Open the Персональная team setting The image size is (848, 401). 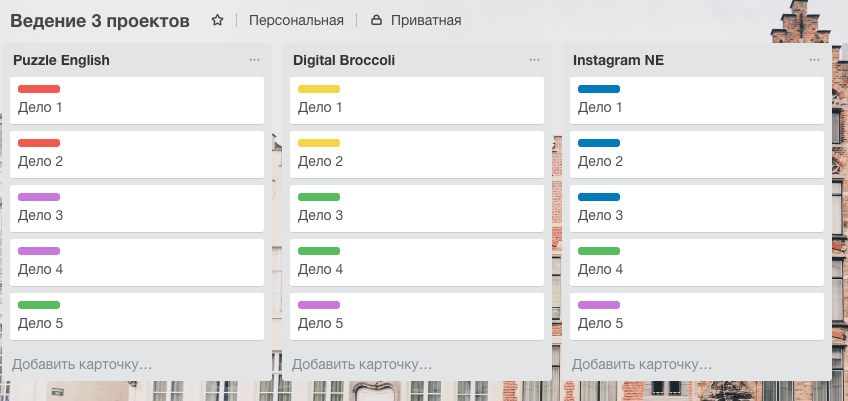coord(295,20)
